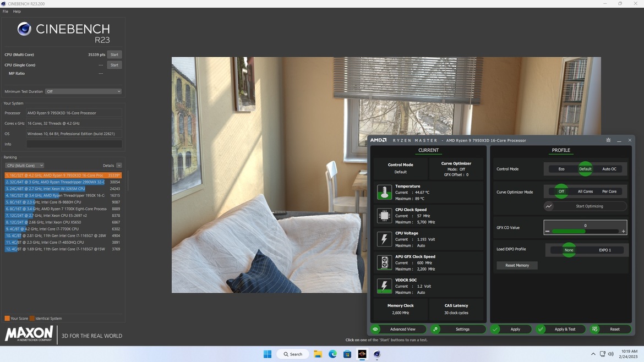The width and height of the screenshot is (644, 362).
Task: Select the Intel Core i7-4850HQ ranking row
Action: coord(63,242)
